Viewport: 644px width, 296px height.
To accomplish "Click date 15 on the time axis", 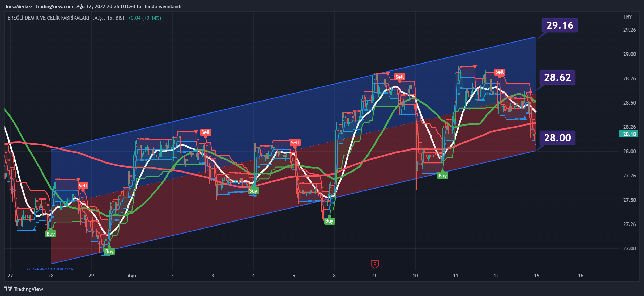I will point(537,276).
